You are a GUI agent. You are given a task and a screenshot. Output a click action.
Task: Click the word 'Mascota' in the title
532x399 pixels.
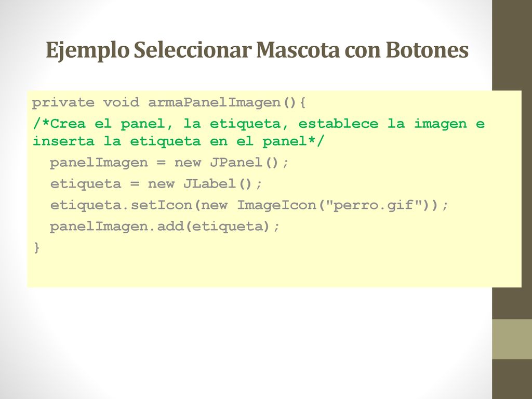tap(298, 49)
